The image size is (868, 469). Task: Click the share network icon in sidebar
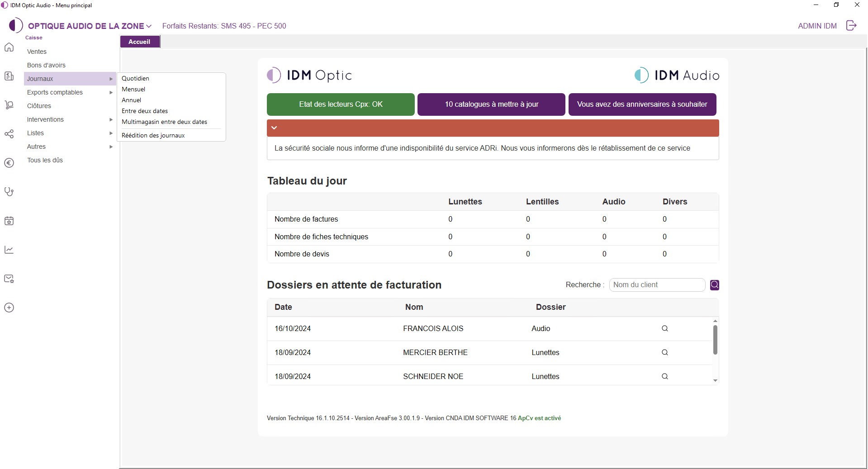(x=9, y=133)
